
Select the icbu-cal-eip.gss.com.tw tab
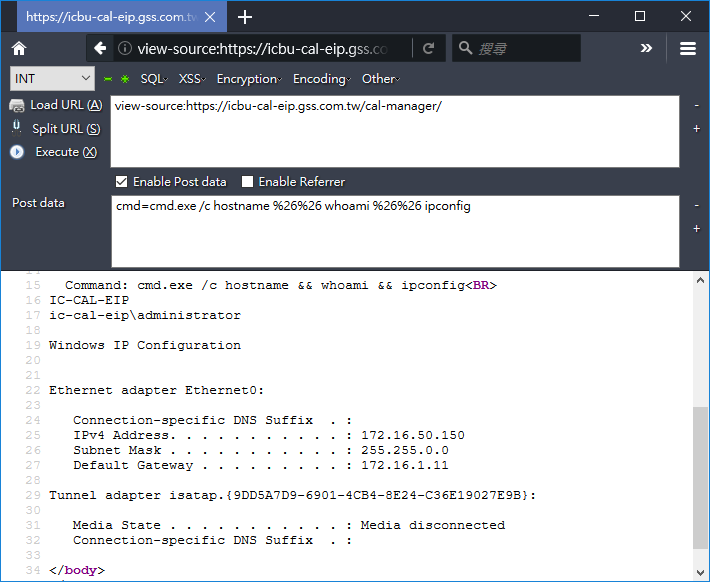(x=112, y=17)
